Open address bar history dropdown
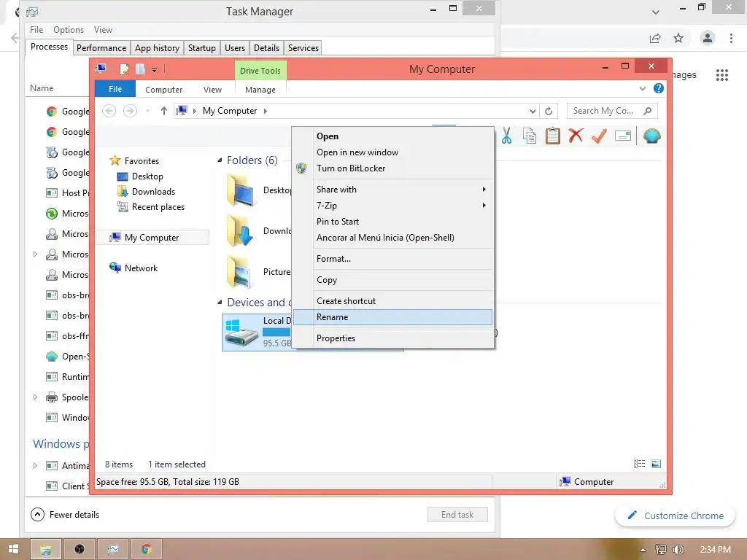747x560 pixels. (533, 111)
